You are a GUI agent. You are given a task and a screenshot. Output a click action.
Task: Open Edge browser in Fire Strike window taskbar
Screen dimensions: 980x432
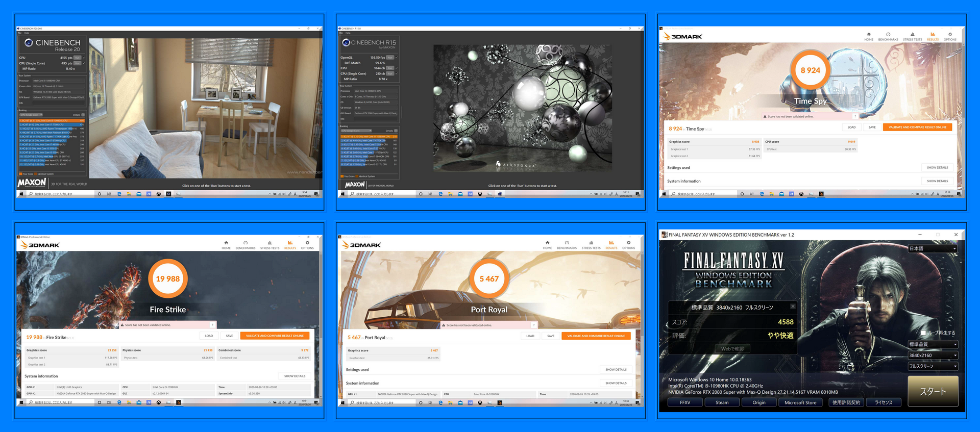coord(119,402)
